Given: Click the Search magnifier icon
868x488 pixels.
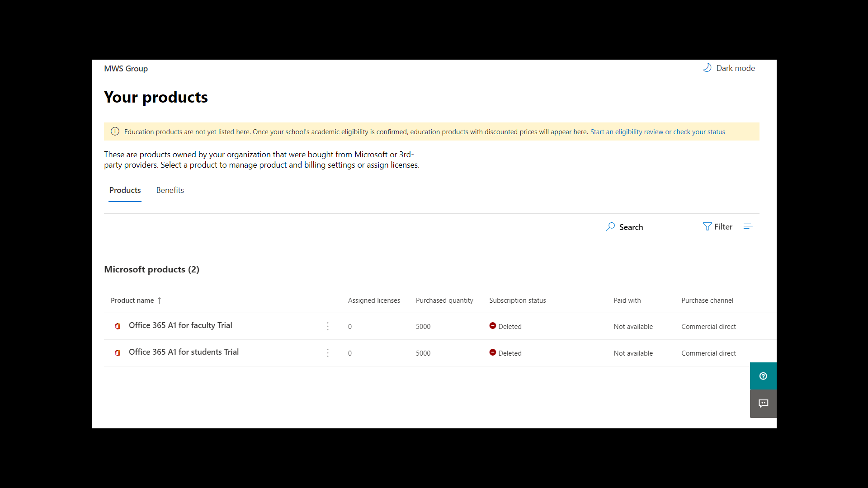Looking at the screenshot, I should pos(610,227).
